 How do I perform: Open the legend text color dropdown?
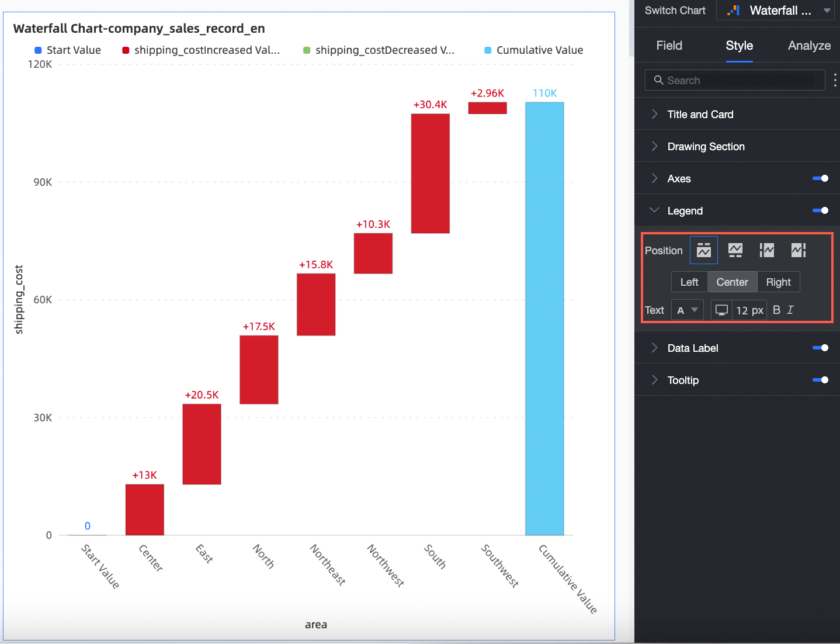tap(688, 310)
